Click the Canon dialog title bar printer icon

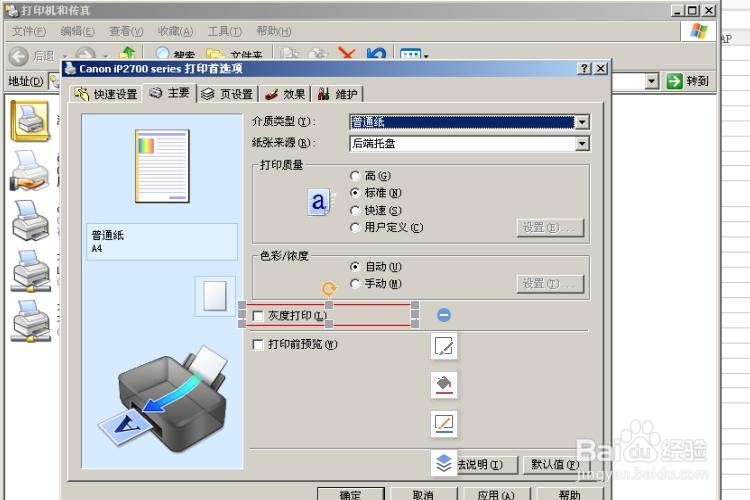[70, 68]
